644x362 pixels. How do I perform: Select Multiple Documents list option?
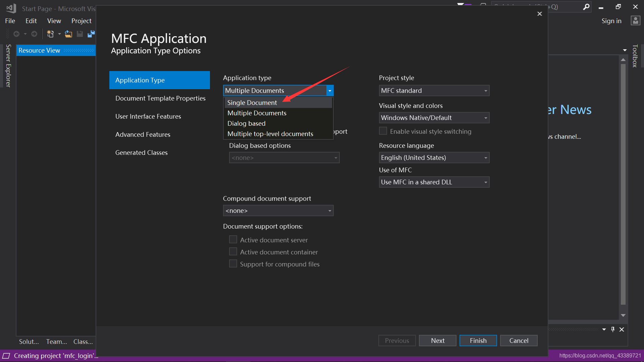click(x=278, y=113)
